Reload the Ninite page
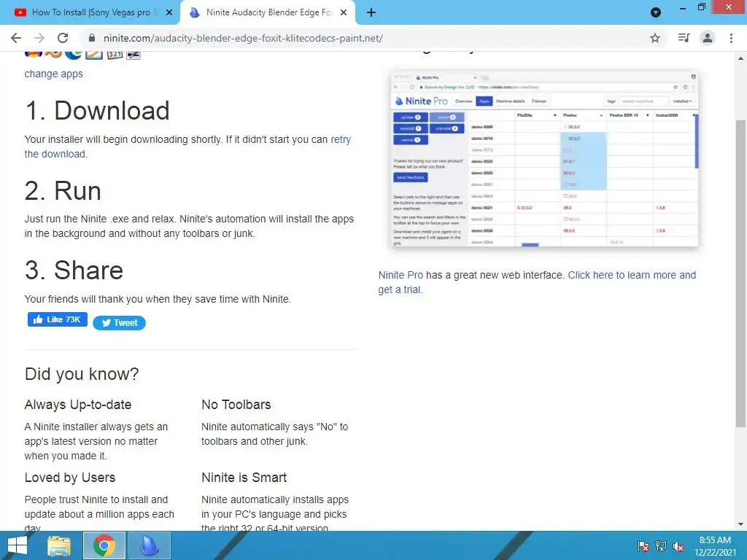747x560 pixels. pos(63,38)
